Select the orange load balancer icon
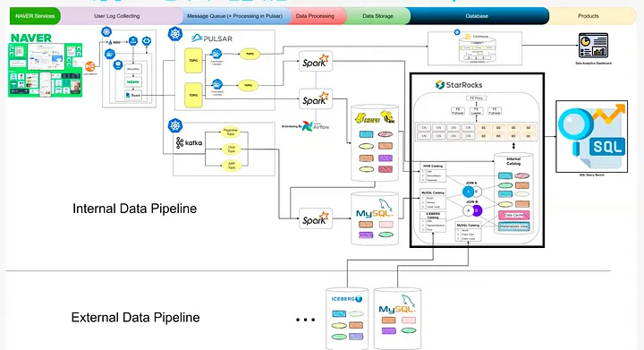Screen dimensions: 644x350 90,66
